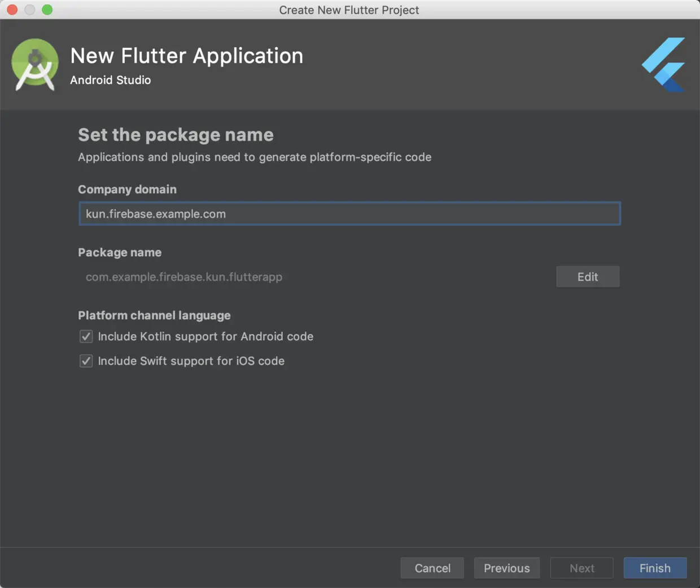Click the Flutter logo icon

[x=664, y=64]
